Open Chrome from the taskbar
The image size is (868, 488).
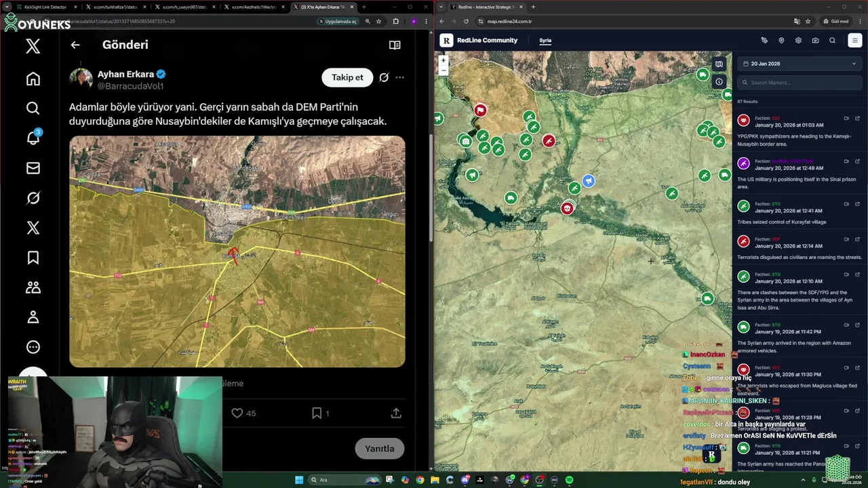[x=420, y=480]
